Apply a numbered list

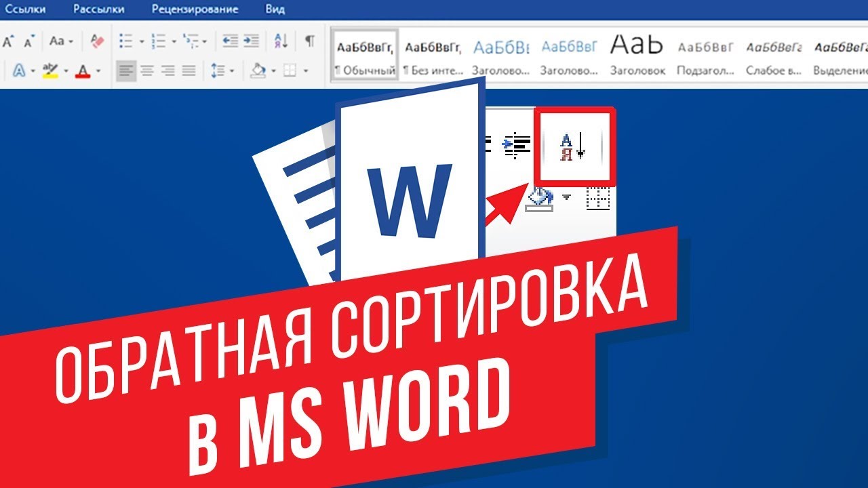pyautogui.click(x=159, y=41)
